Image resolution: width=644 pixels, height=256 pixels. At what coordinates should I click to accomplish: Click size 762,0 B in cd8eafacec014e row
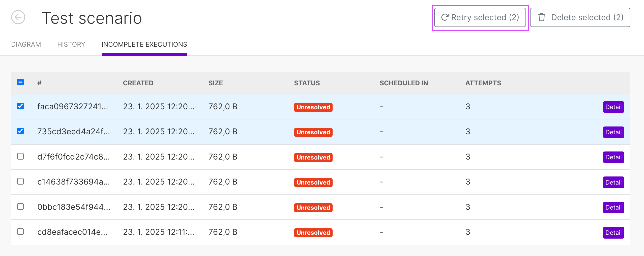coord(223,232)
